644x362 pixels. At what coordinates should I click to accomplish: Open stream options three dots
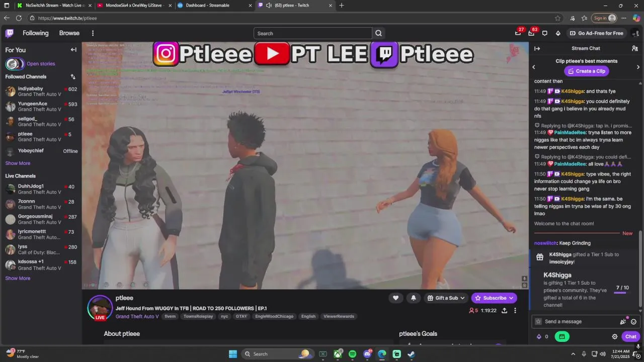515,311
